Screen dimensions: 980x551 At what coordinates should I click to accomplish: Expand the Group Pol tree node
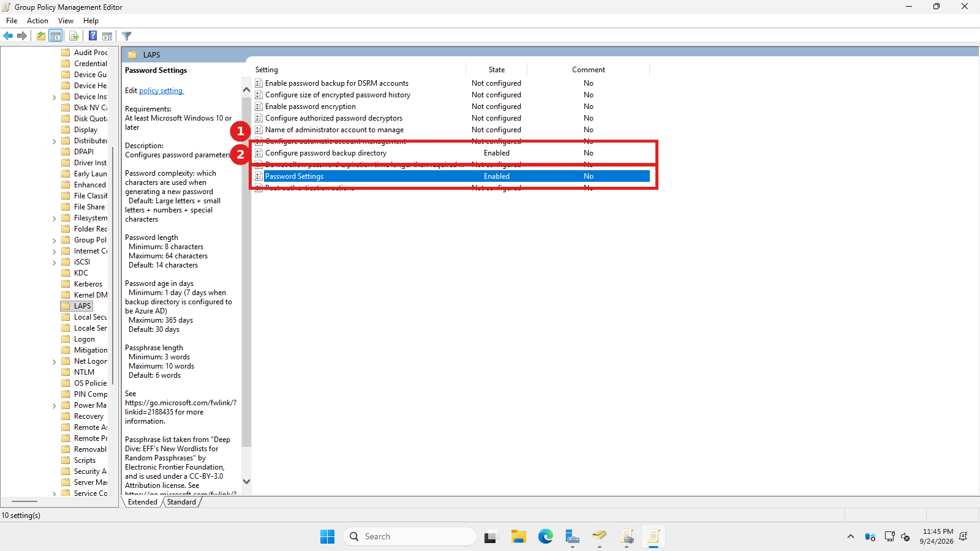click(54, 241)
